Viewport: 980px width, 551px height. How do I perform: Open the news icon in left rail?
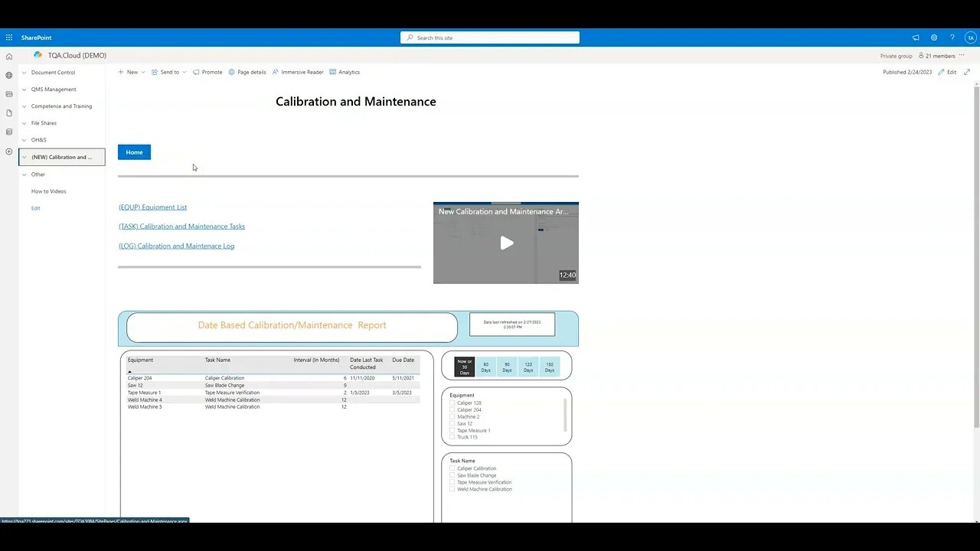pyautogui.click(x=9, y=94)
